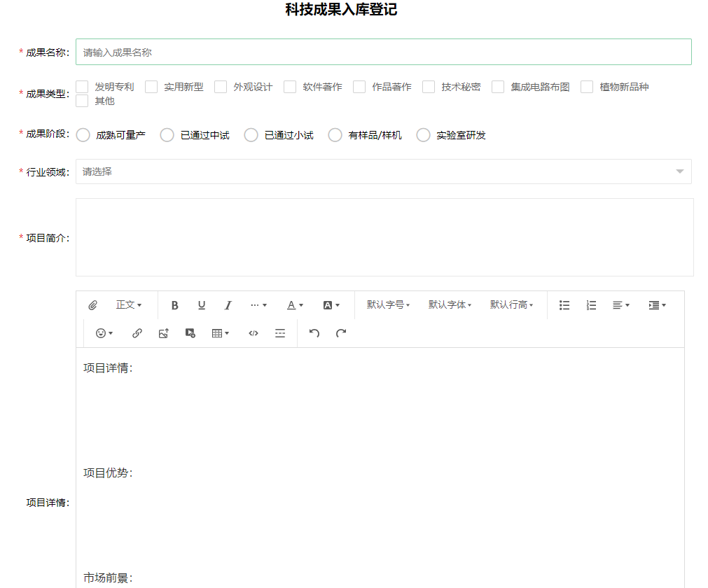Expand the 默认字体 font family dropdown
This screenshot has width=708, height=588.
(x=450, y=305)
